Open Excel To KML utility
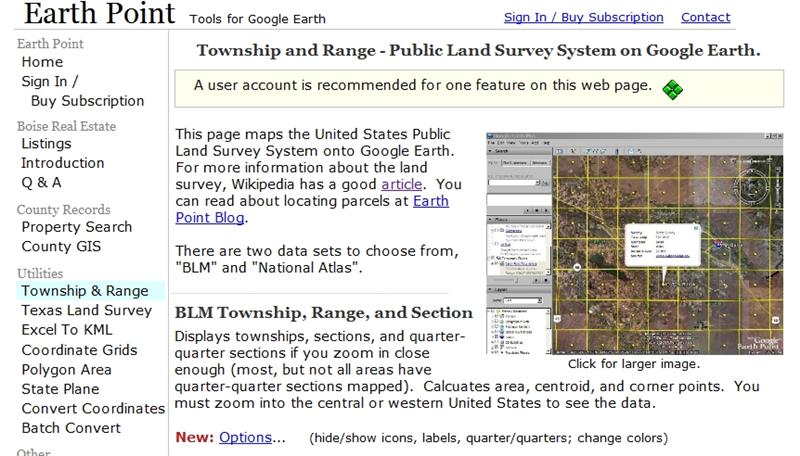The height and width of the screenshot is (456, 800). 67,330
